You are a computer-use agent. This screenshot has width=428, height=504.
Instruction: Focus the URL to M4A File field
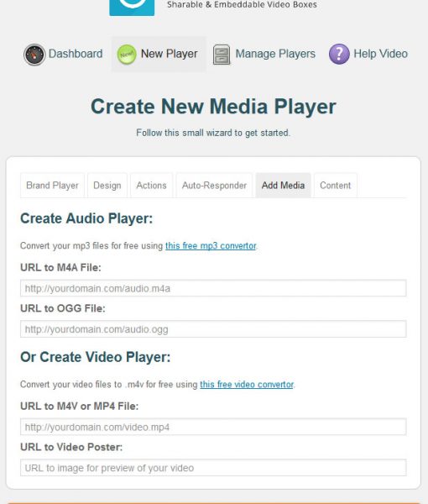tap(213, 288)
